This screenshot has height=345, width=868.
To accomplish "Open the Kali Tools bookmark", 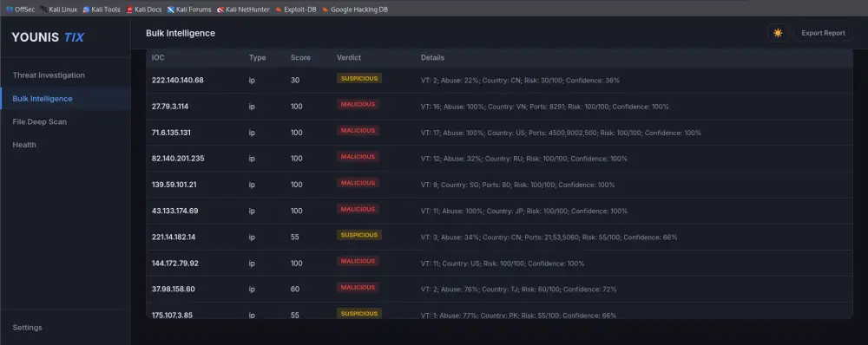I will pyautogui.click(x=102, y=10).
